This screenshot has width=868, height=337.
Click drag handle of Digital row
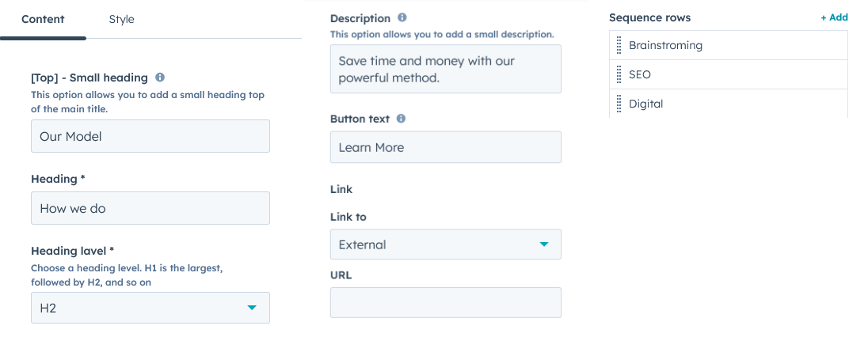coord(619,104)
